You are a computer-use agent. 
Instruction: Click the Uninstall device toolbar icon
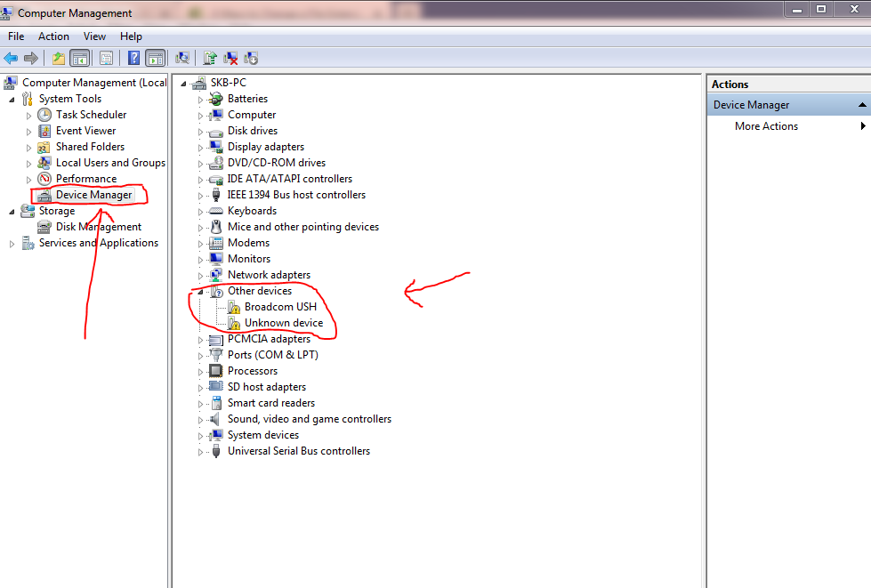(x=230, y=58)
